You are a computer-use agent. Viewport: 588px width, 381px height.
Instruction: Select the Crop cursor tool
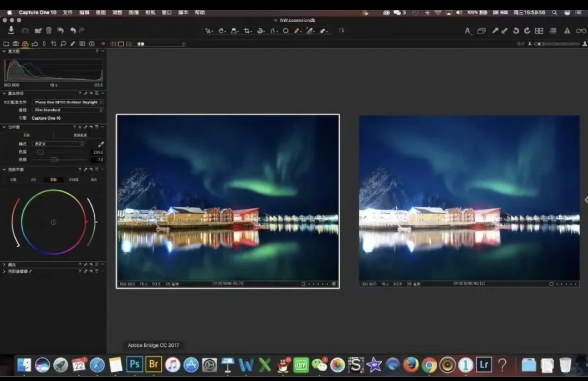248,31
